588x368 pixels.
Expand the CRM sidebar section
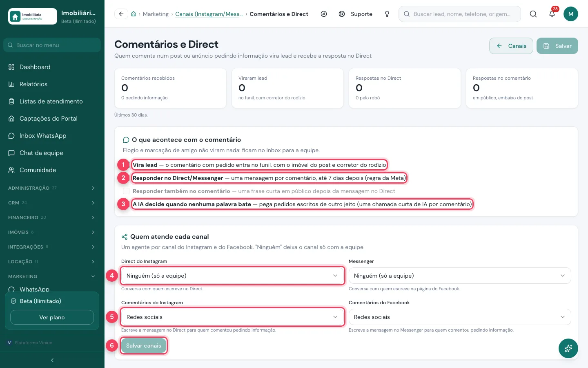[52, 203]
